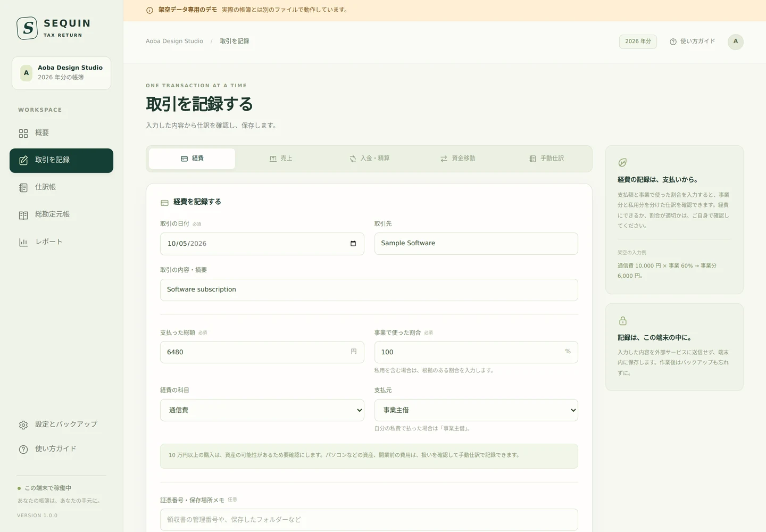
Task: Open 仕訳帳 journal icon in sidebar
Action: [x=23, y=188]
